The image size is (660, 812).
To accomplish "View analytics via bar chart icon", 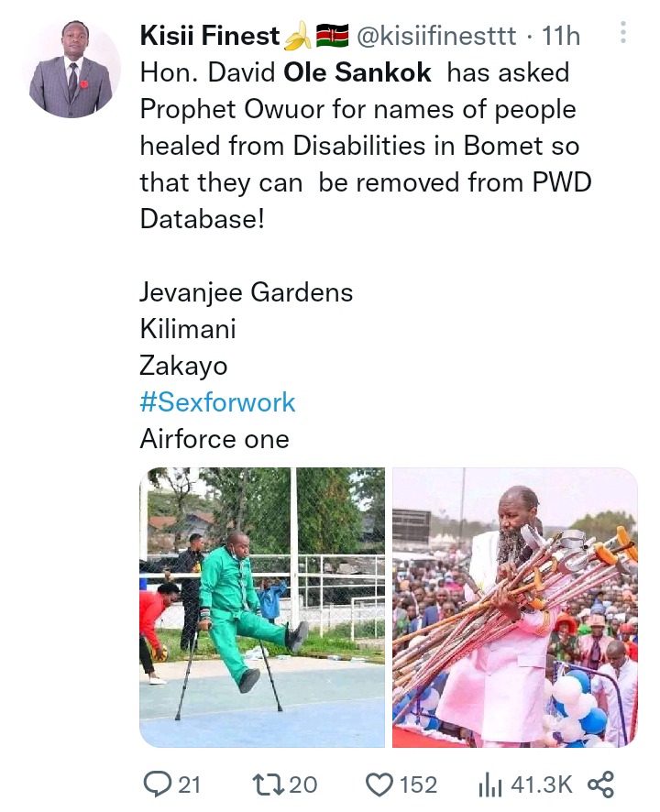I will tap(489, 785).
